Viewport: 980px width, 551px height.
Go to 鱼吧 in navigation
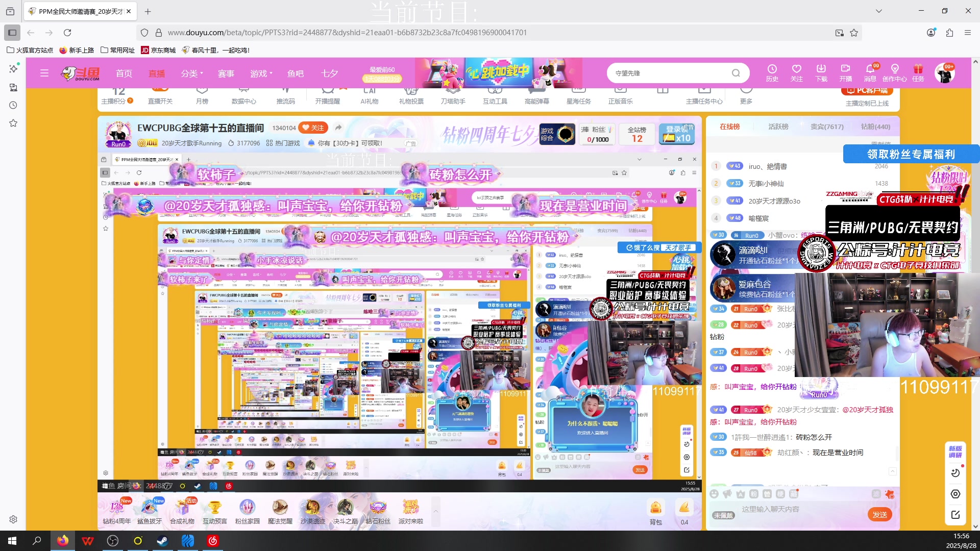(296, 73)
